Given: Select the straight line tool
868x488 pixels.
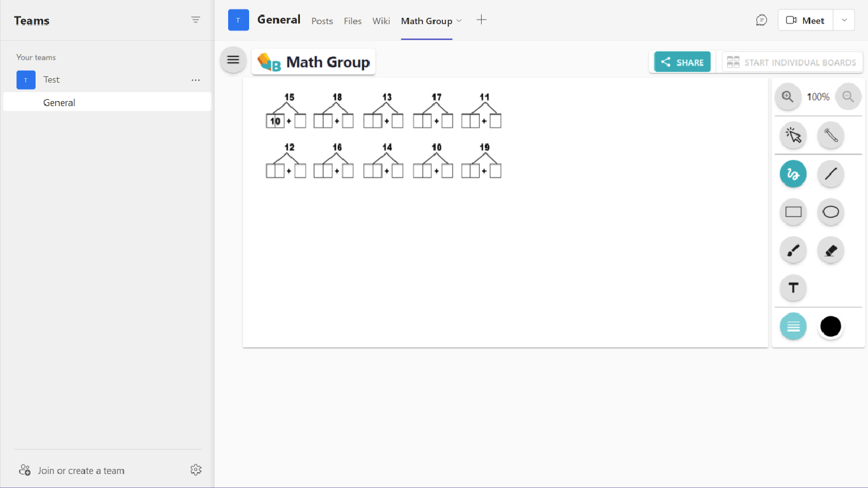Looking at the screenshot, I should coord(831,173).
